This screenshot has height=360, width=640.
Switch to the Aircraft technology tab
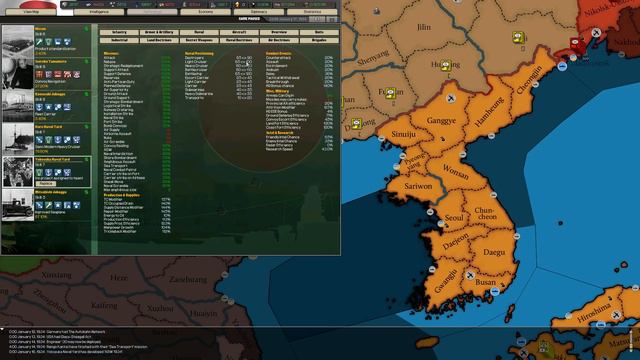coord(239,32)
